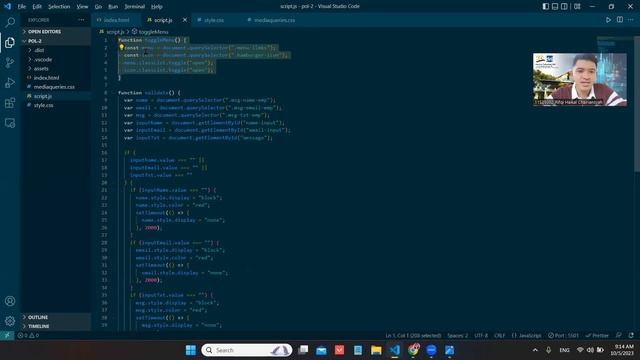Screen dimensions: 640x360
Task: Open the View menu
Action: pos(82,7)
